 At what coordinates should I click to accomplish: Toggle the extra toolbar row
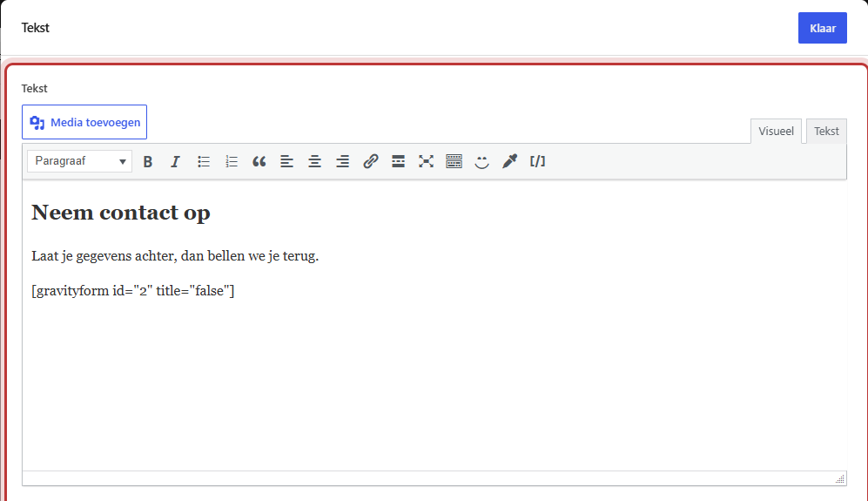coord(454,161)
